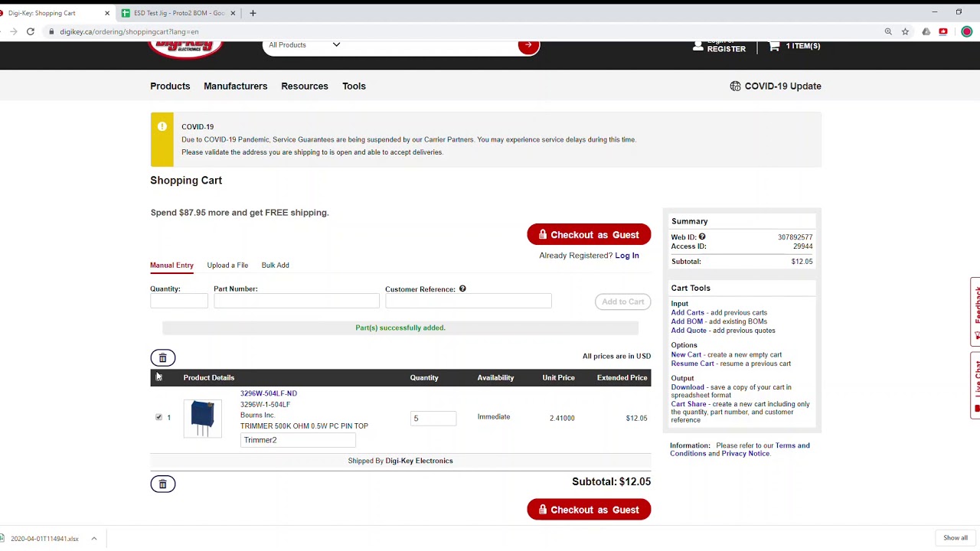The width and height of the screenshot is (980, 551).
Task: Select the Upload a File tab
Action: 227,265
